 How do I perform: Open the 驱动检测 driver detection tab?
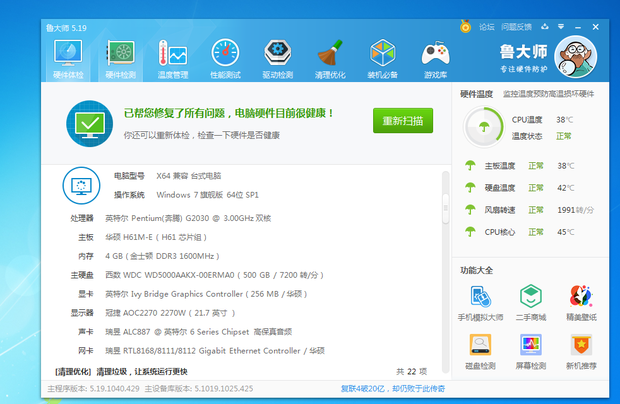[278, 59]
